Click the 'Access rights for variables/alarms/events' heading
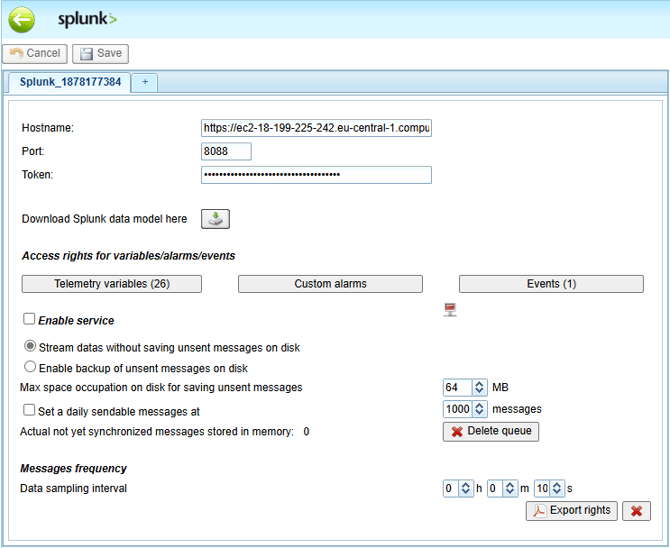 click(x=128, y=256)
